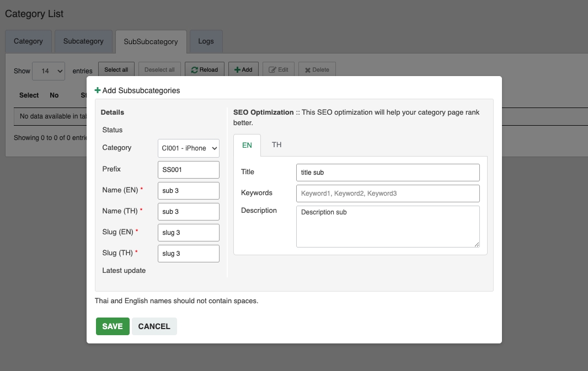This screenshot has width=588, height=371.
Task: Click the Edit button with pencil icon
Action: (279, 70)
